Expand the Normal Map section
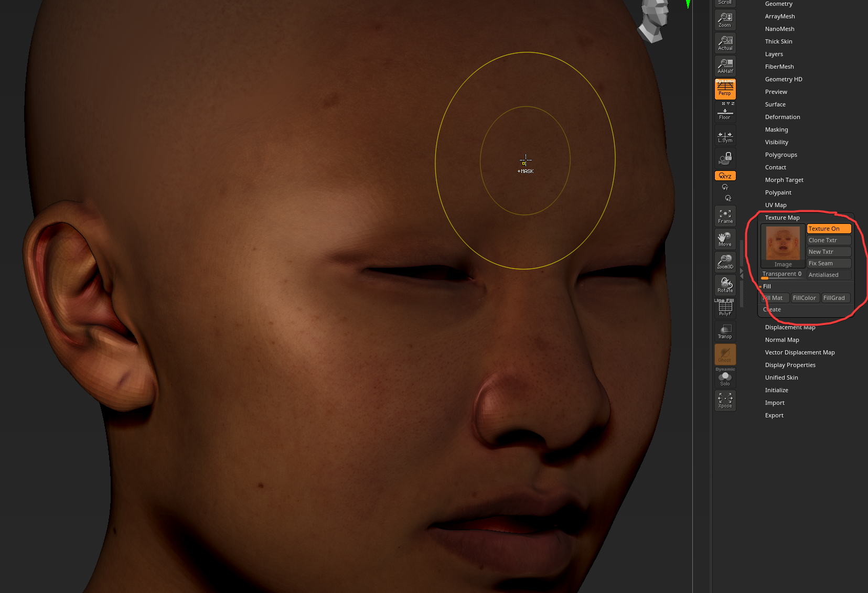The width and height of the screenshot is (868, 593). (782, 340)
